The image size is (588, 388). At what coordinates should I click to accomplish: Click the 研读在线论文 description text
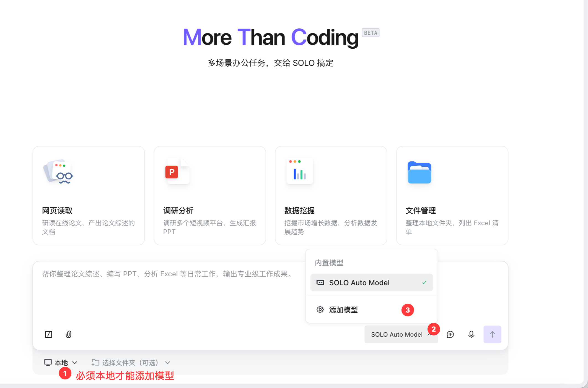(89, 227)
